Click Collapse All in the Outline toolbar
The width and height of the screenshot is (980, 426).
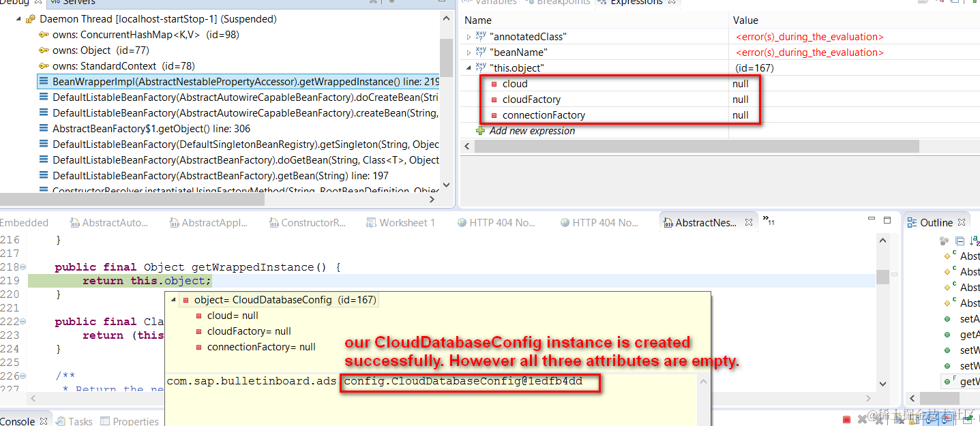click(960, 241)
